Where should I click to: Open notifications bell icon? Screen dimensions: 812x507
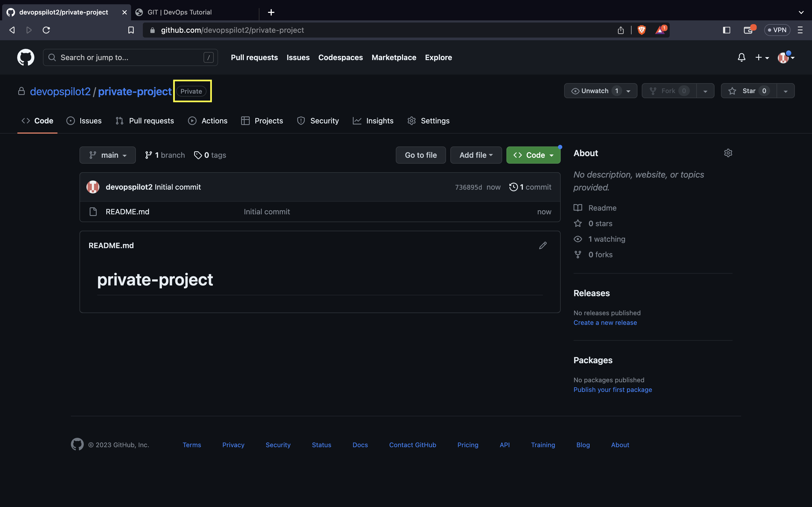tap(742, 58)
